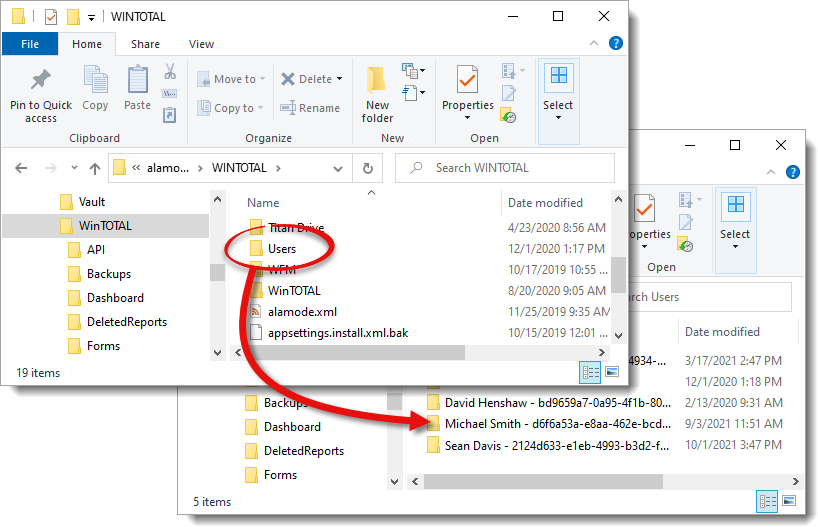Viewport: 818px width, 527px height.
Task: Select Dashboard in Users window tree
Action: [x=283, y=427]
